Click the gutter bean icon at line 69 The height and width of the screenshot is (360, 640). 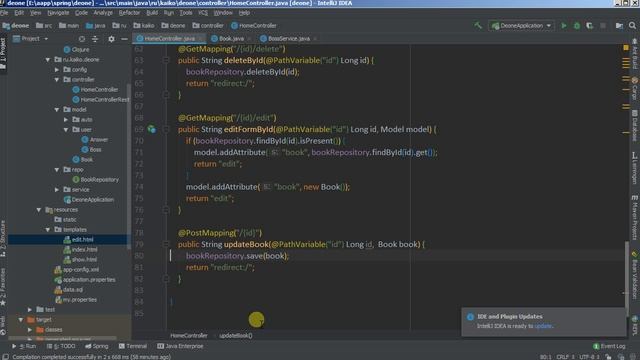[151, 129]
